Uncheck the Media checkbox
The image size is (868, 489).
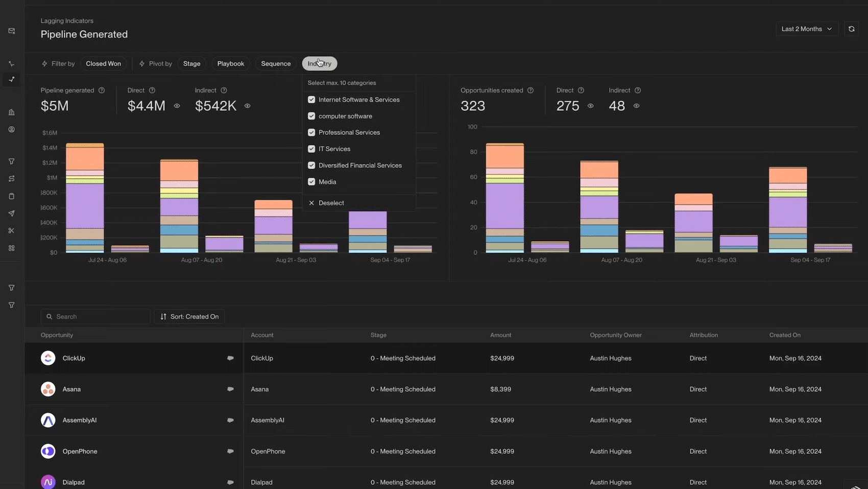tap(311, 182)
